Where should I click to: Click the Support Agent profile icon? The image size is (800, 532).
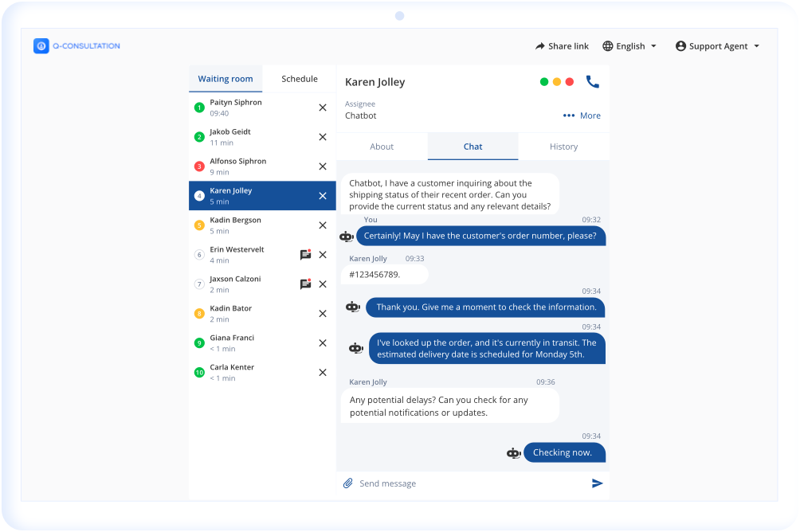pos(680,46)
